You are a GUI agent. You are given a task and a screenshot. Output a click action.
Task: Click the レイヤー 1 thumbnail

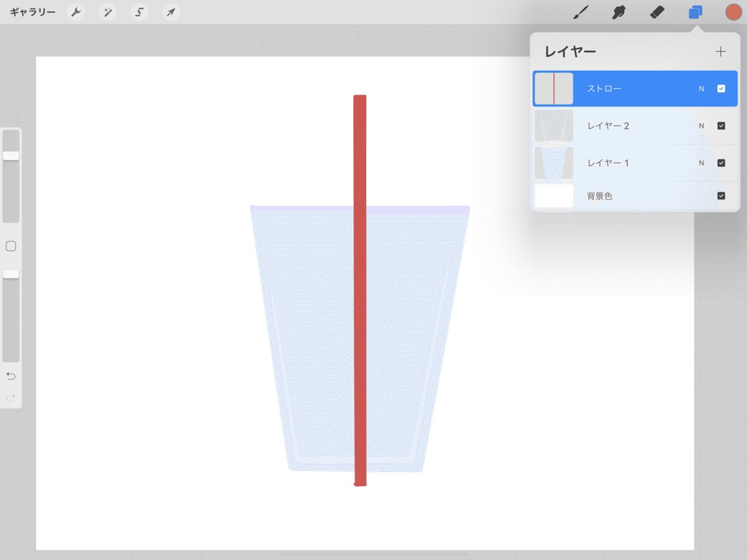[x=554, y=163]
